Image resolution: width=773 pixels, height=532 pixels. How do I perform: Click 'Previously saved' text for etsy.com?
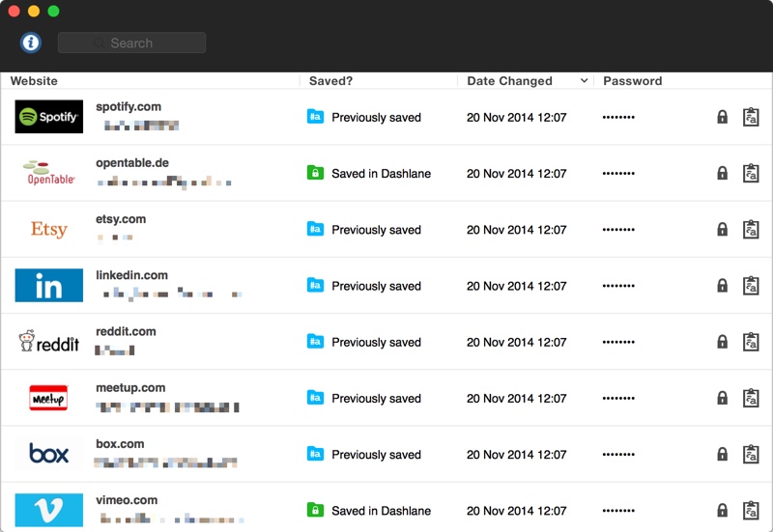(376, 230)
